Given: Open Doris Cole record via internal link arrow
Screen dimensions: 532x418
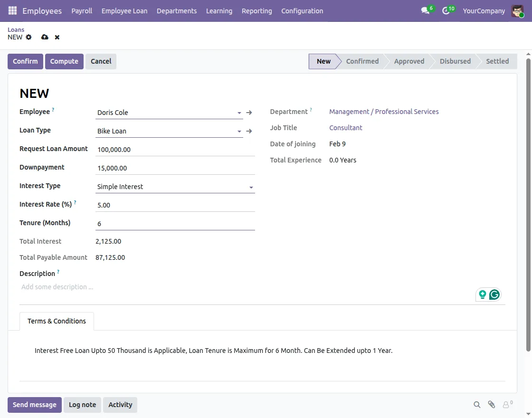Looking at the screenshot, I should [x=249, y=113].
